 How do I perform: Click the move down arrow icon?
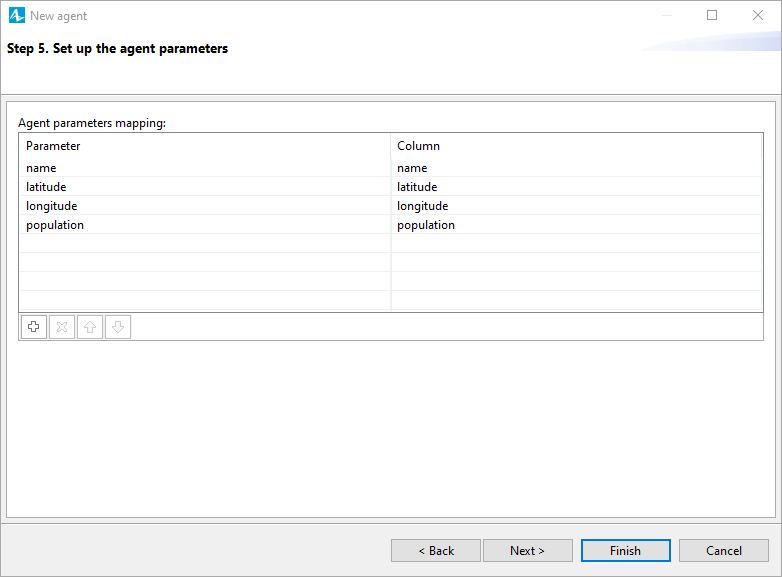pos(118,327)
